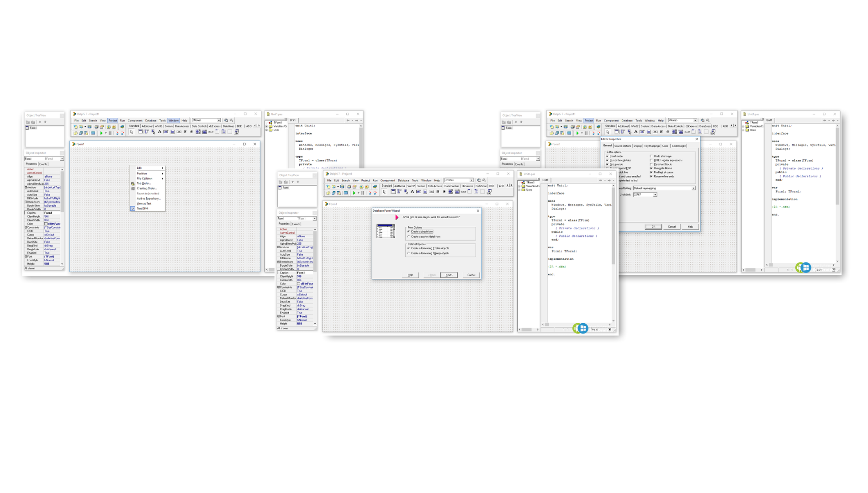This screenshot has height=493, width=868.
Task: Open Key Mappings tab
Action: (x=652, y=146)
